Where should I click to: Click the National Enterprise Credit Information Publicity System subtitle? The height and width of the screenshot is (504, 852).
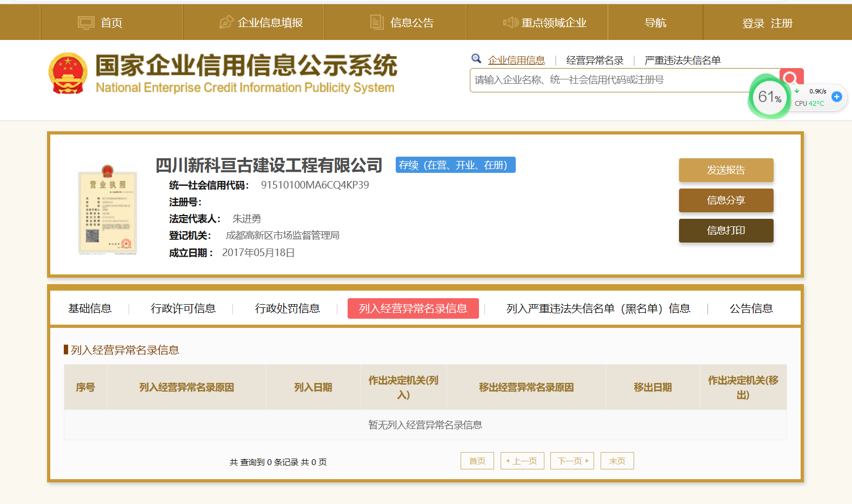[x=245, y=88]
